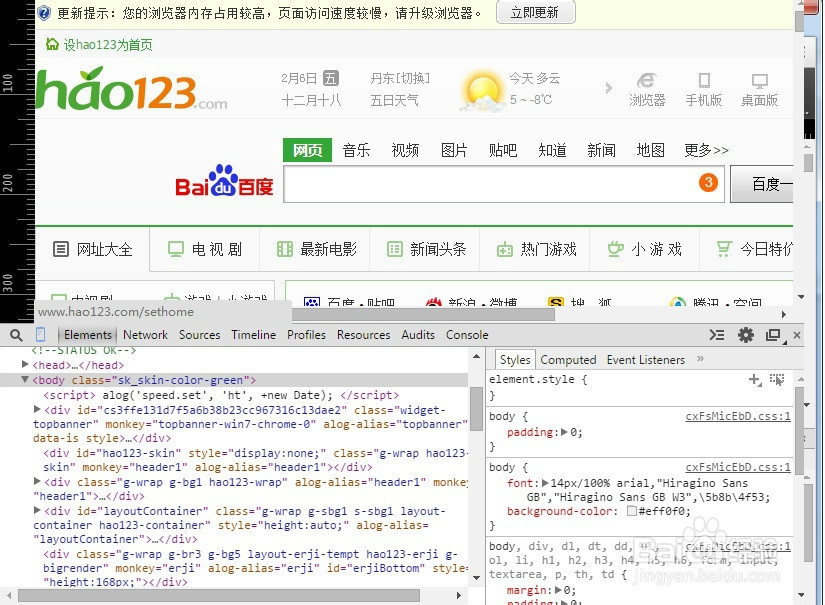Viewport: 825px width, 605px height.
Task: Click the 丹东[切换] city switch link
Action: pyautogui.click(x=400, y=78)
